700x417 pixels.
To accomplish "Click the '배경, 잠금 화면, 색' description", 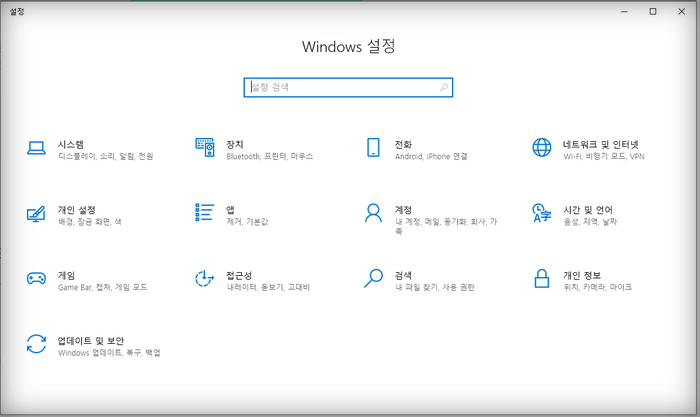I will tap(90, 221).
